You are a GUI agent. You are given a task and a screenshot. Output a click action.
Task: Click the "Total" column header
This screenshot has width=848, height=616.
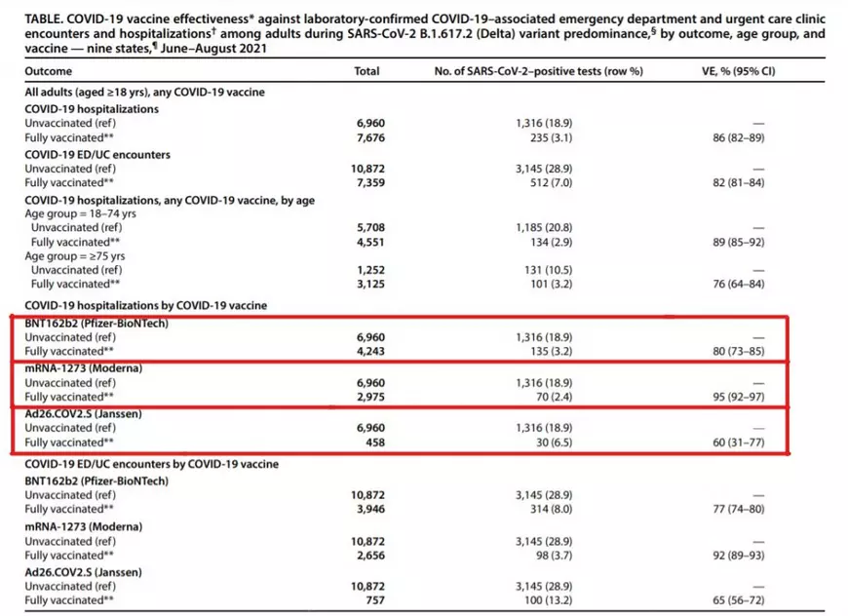(367, 72)
